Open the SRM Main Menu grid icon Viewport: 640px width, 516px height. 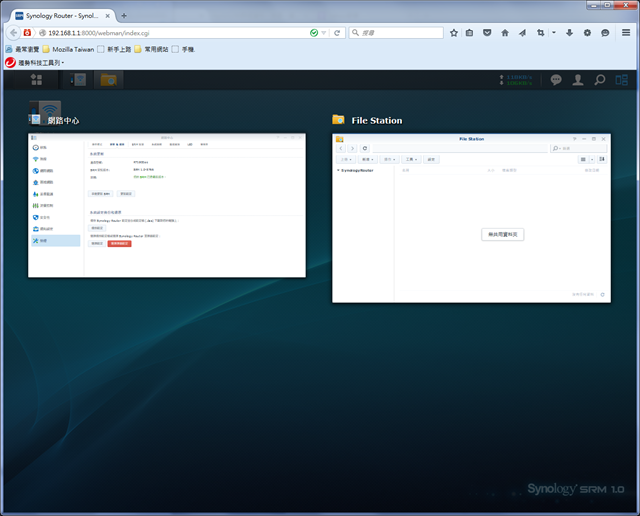[36, 80]
